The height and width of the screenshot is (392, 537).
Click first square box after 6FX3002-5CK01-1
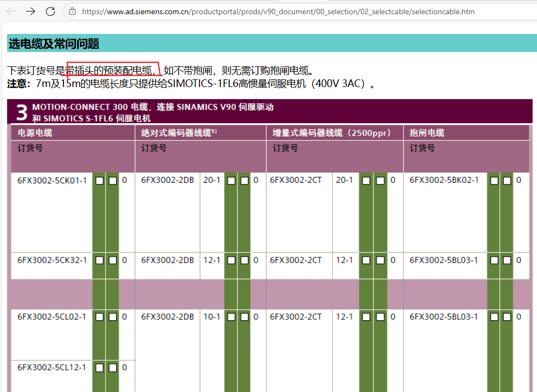coord(100,181)
